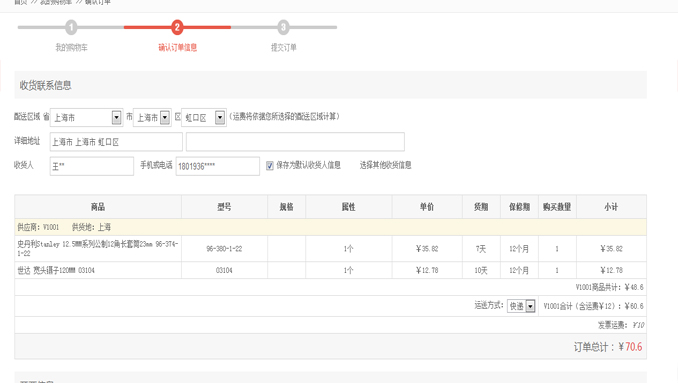Click the 型号 column header

click(224, 207)
